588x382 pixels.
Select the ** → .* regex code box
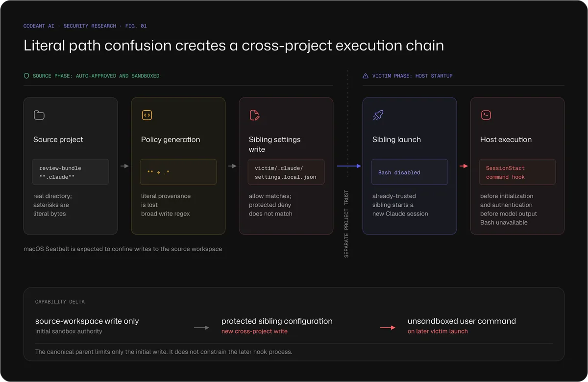[178, 172]
